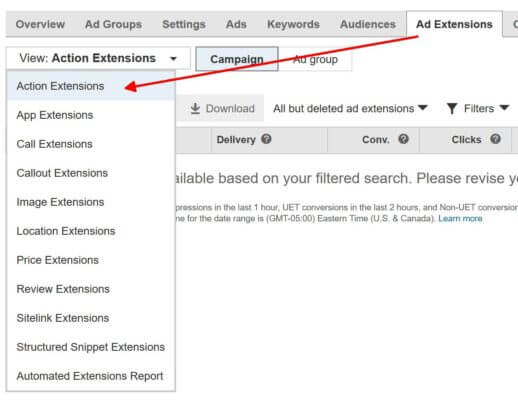Pick Image Extensions from the list
The image size is (518, 400).
91,202
